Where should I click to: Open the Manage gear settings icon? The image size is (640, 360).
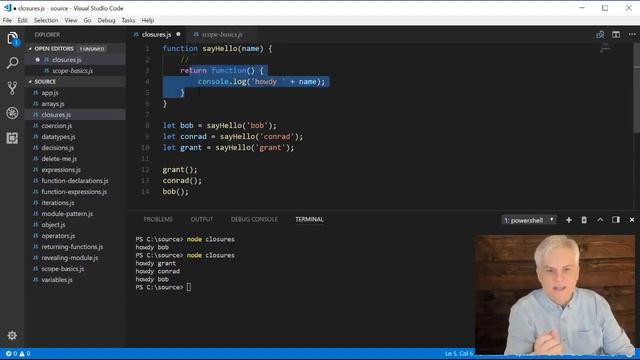click(x=12, y=336)
